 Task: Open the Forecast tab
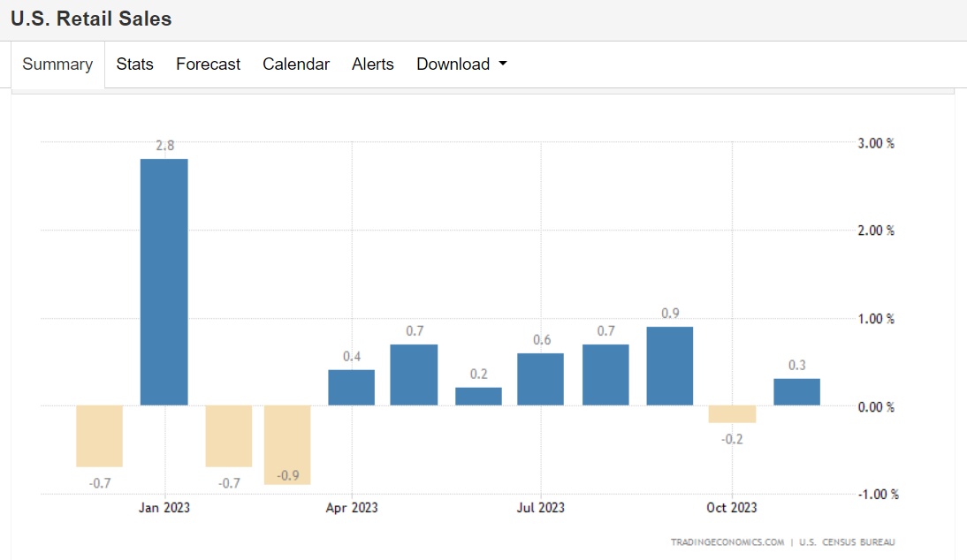click(208, 64)
